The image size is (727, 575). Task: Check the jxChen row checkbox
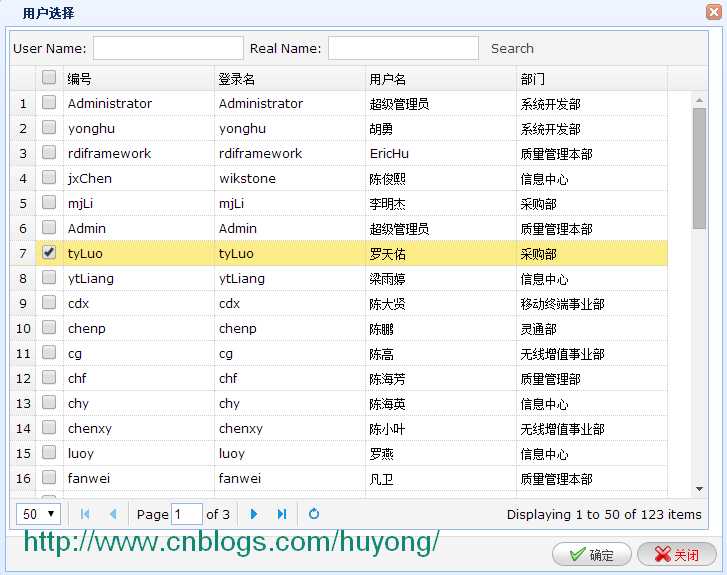click(x=49, y=178)
